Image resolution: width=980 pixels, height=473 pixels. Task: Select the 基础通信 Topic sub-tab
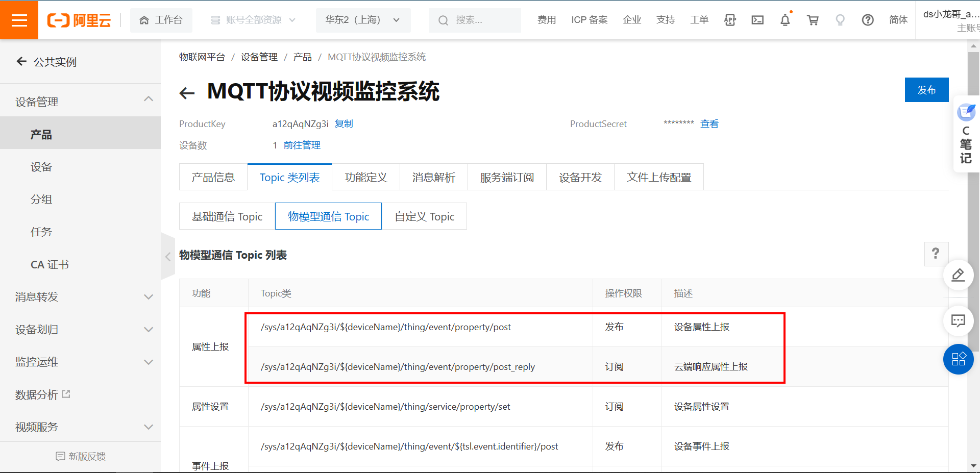227,216
